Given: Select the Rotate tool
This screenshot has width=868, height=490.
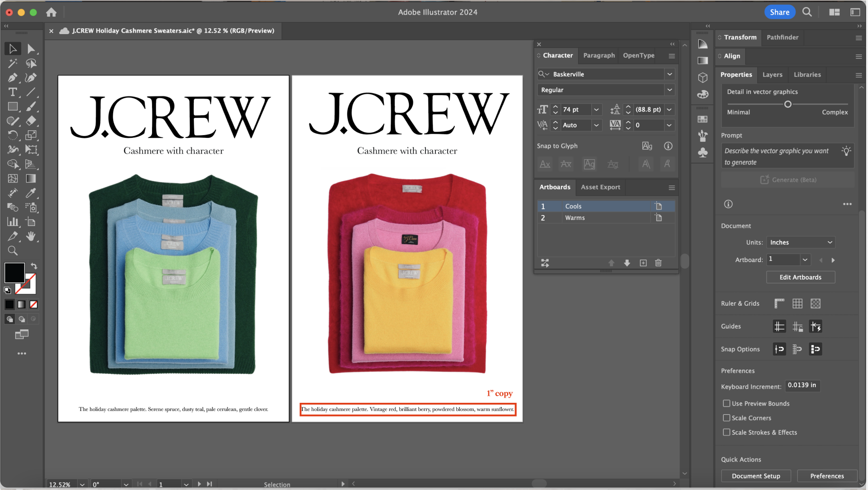Looking at the screenshot, I should pos(13,136).
